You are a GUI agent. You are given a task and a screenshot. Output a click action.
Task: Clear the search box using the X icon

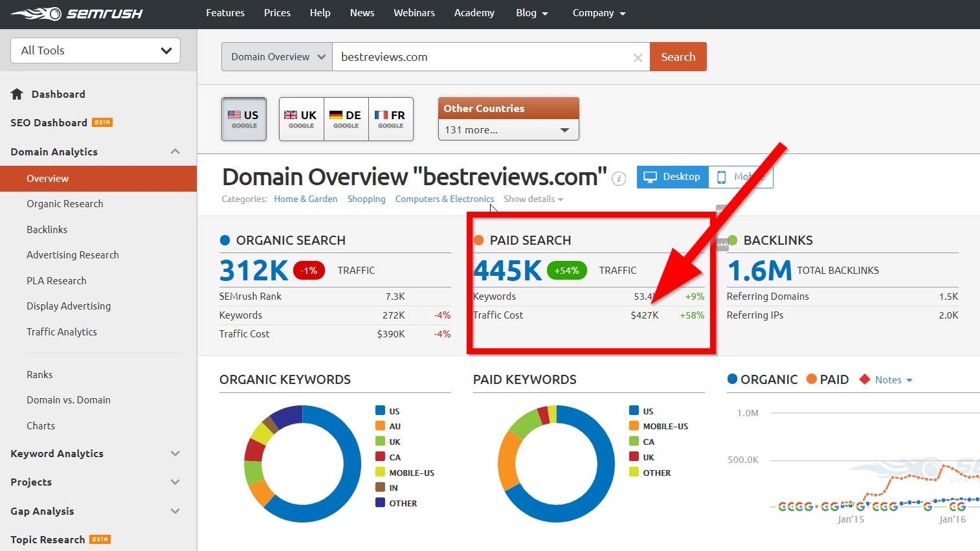[x=638, y=57]
